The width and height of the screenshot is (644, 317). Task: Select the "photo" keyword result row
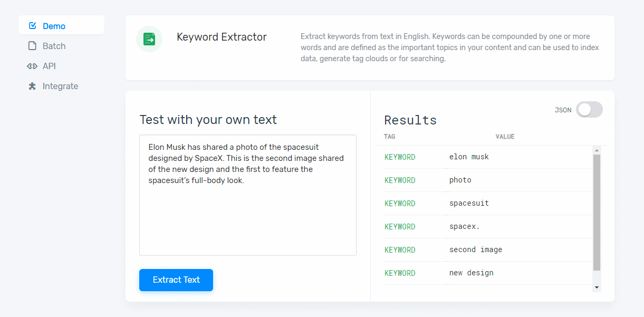pos(460,180)
